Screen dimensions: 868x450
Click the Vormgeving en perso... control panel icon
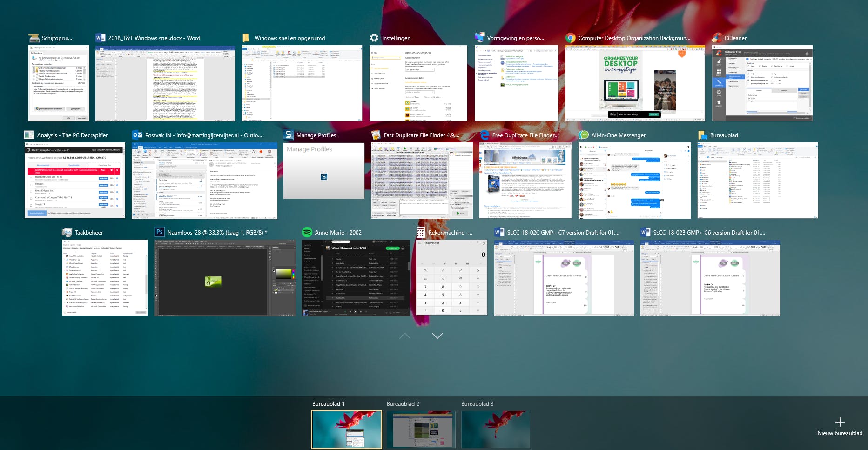[x=479, y=38]
